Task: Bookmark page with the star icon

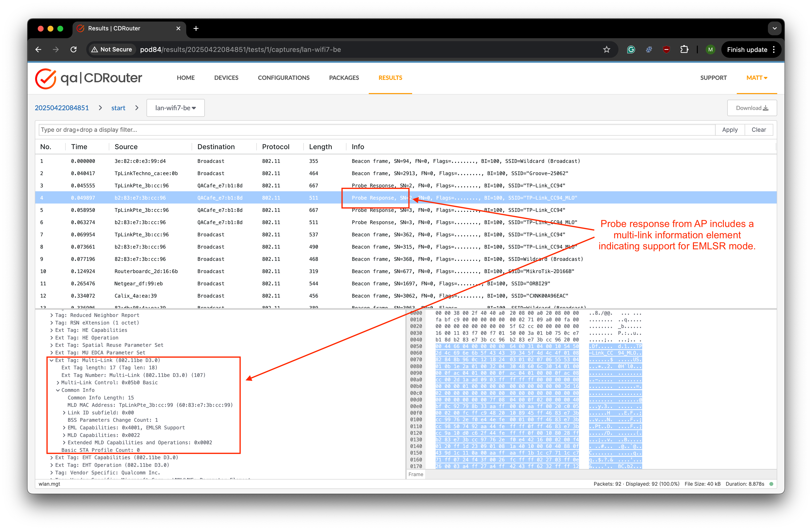Action: [x=606, y=49]
